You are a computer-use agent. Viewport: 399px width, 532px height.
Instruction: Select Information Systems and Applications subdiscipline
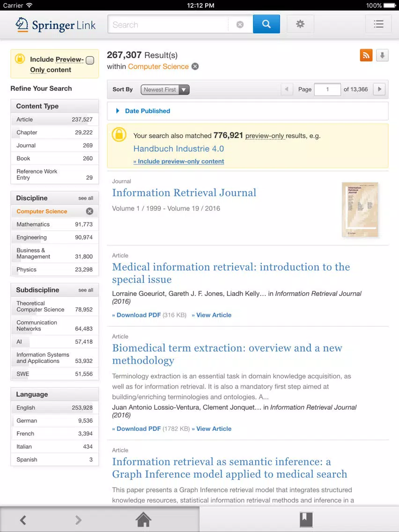tap(55, 358)
